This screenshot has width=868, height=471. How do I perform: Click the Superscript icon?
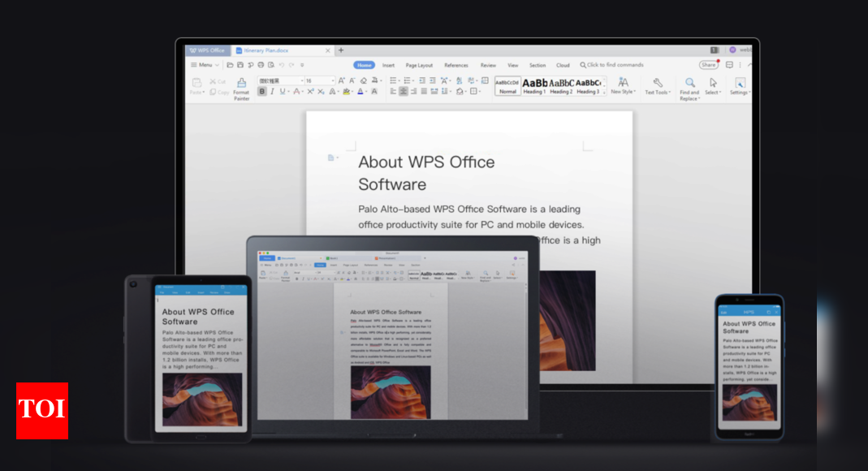point(310,92)
